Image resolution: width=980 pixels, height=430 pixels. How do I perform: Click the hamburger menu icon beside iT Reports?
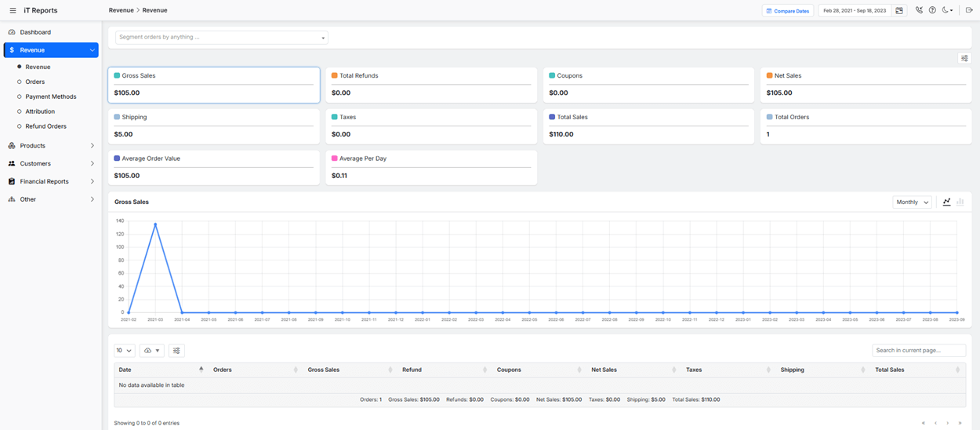pyautogui.click(x=13, y=10)
